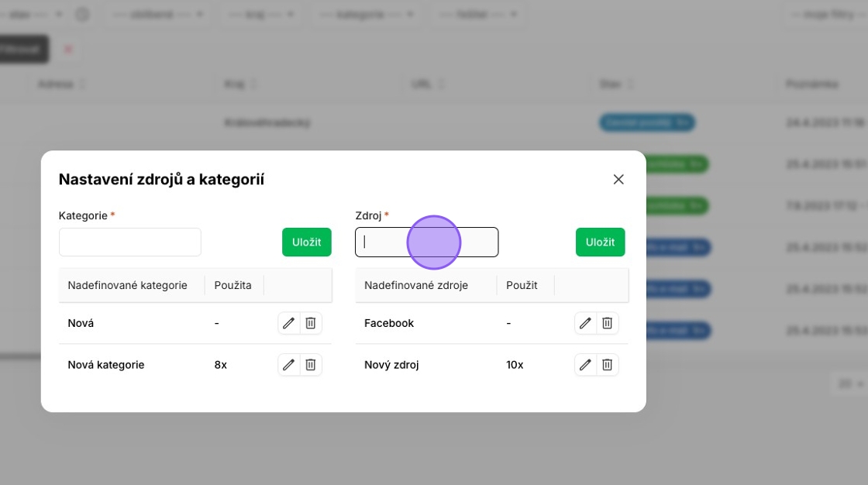Close the Nastavení zdrojů a kategorií dialog
Screen dimensions: 868x485
click(x=618, y=180)
